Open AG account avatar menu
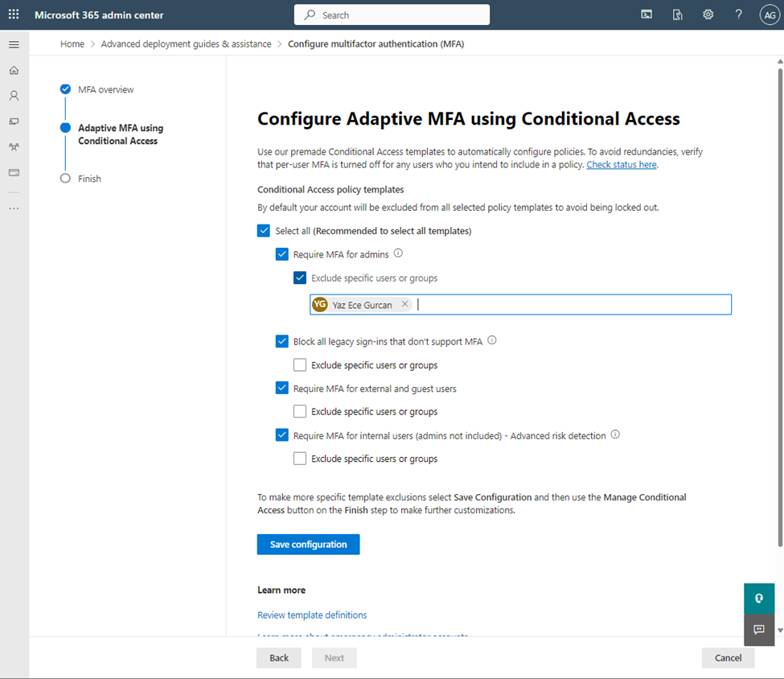784x679 pixels. click(x=770, y=15)
